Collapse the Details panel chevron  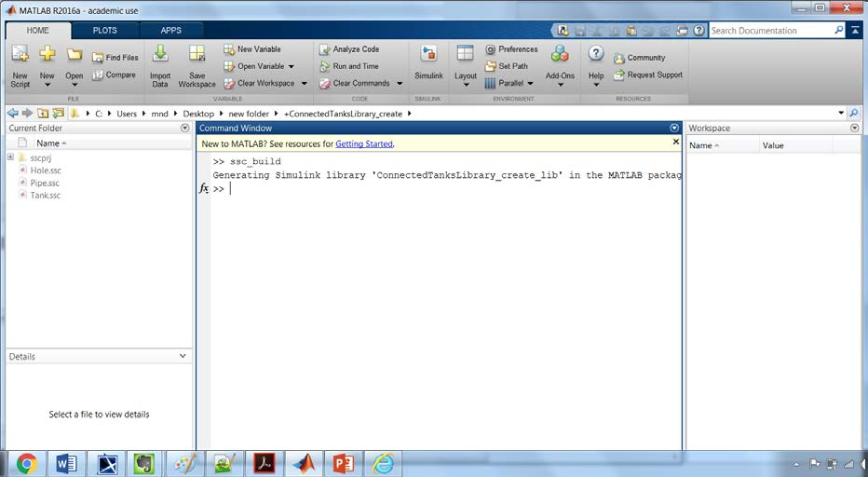coord(183,356)
